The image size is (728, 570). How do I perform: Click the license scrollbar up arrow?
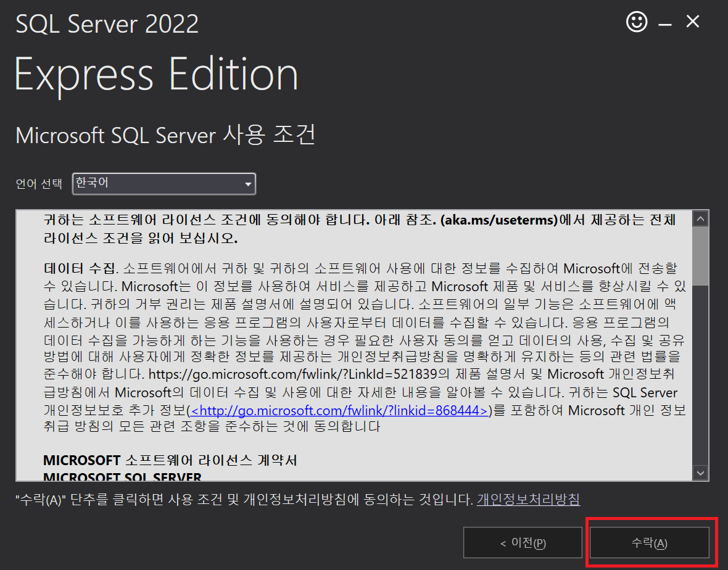coord(700,218)
